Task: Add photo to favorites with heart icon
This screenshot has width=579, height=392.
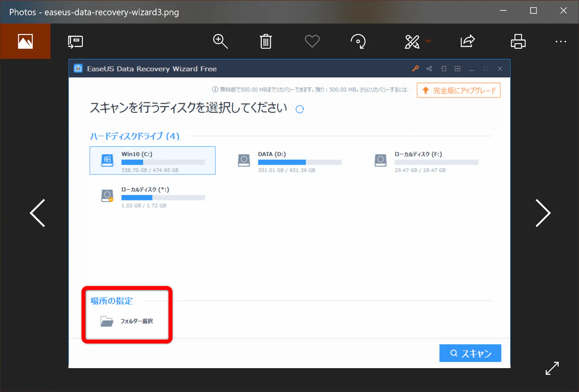Action: (x=312, y=41)
